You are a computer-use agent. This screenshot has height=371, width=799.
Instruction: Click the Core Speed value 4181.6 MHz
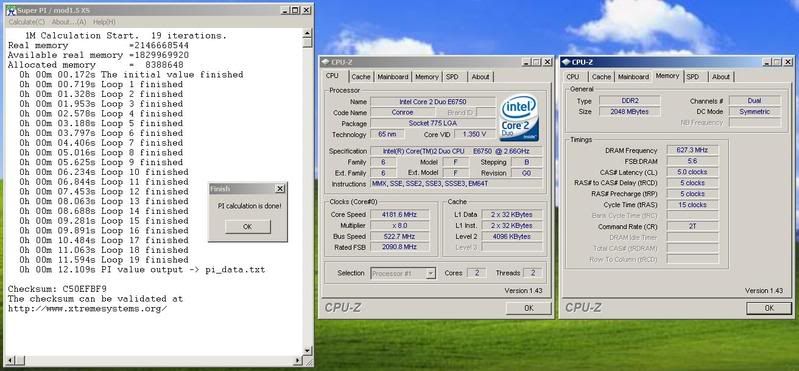click(399, 215)
